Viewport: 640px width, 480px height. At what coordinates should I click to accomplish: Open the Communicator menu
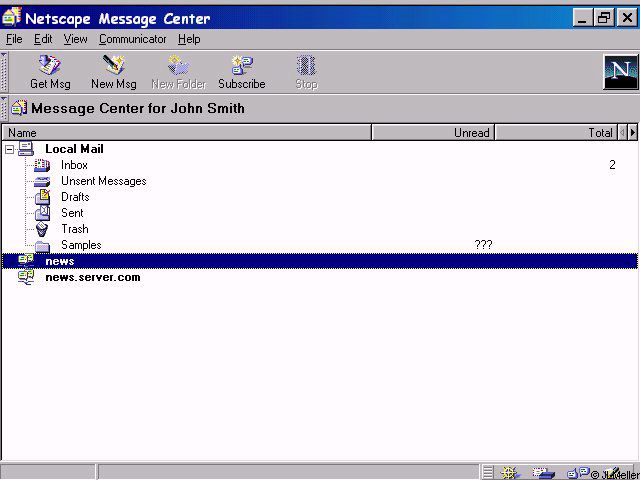coord(132,39)
